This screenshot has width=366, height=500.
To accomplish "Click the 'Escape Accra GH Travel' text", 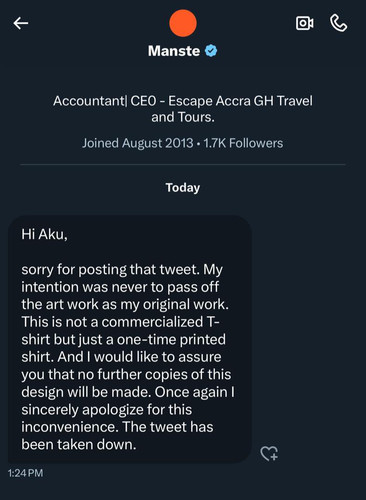I will click(240, 101).
